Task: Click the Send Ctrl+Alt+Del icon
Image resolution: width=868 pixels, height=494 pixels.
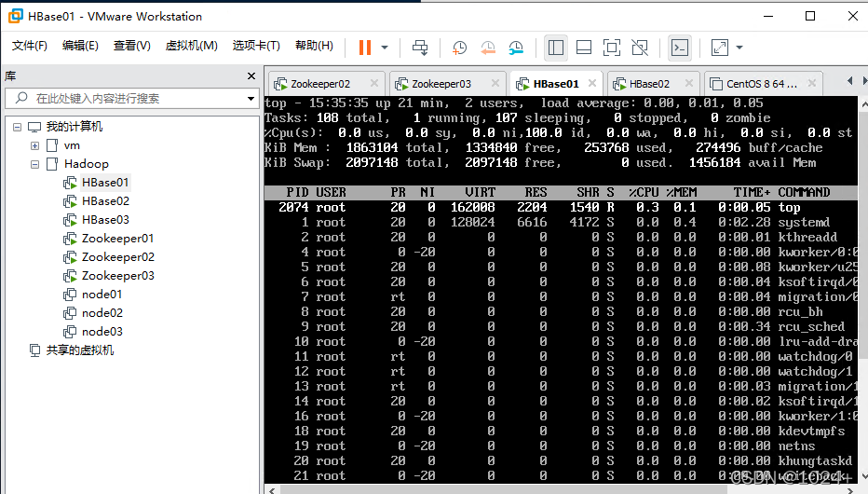Action: tap(420, 48)
